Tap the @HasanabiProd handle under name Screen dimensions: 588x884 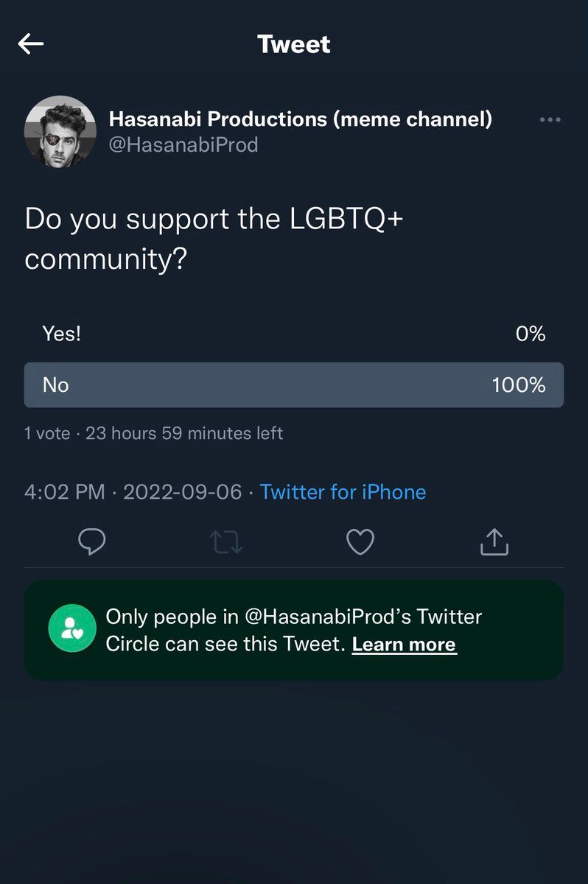coord(183,145)
